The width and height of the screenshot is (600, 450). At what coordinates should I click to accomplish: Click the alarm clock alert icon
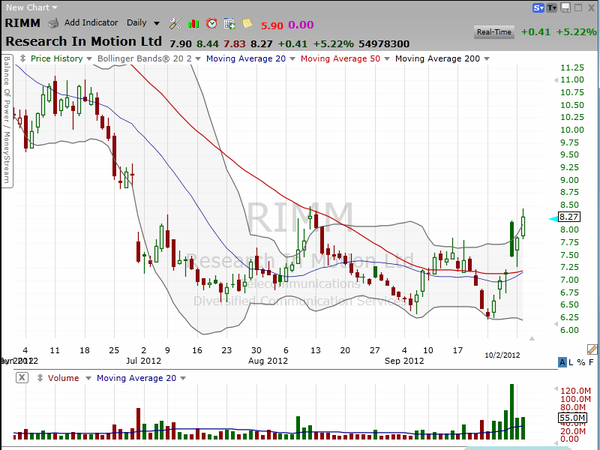(211, 23)
